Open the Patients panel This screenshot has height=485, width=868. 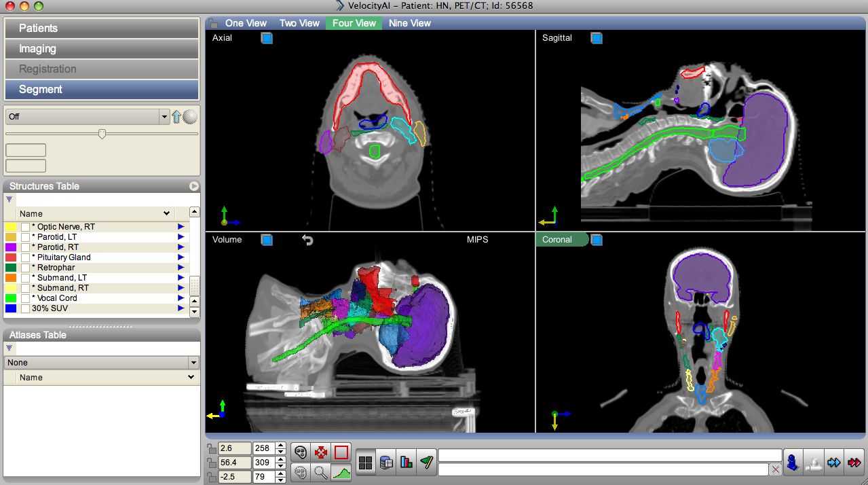point(102,28)
